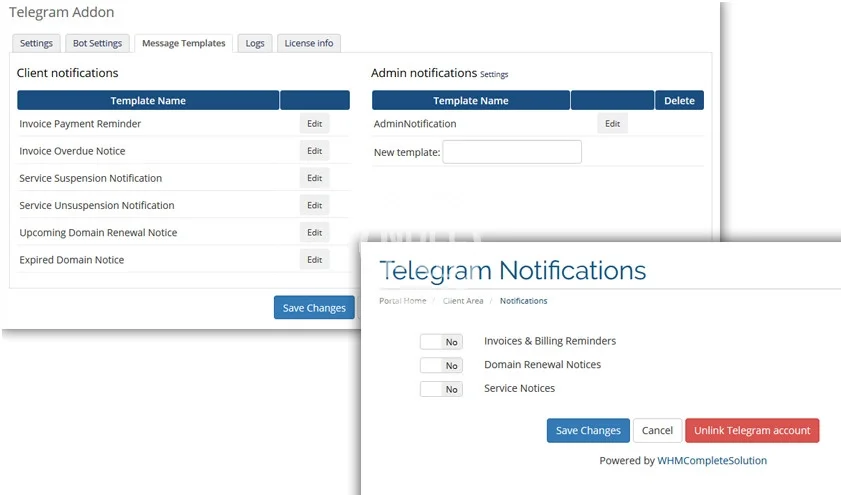Edit Invoice Payment Reminder template
Viewport: 841px width, 495px height.
[x=314, y=124]
